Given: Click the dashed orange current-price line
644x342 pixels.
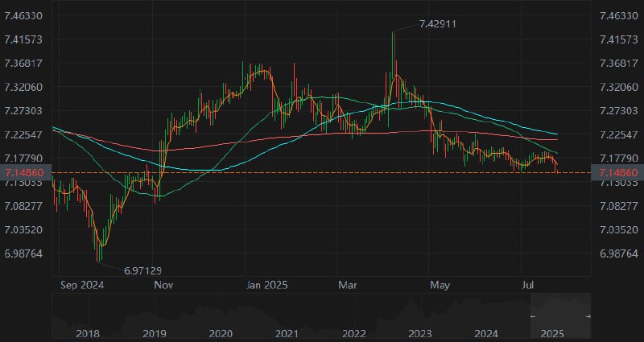Looking at the screenshot, I should (x=322, y=172).
